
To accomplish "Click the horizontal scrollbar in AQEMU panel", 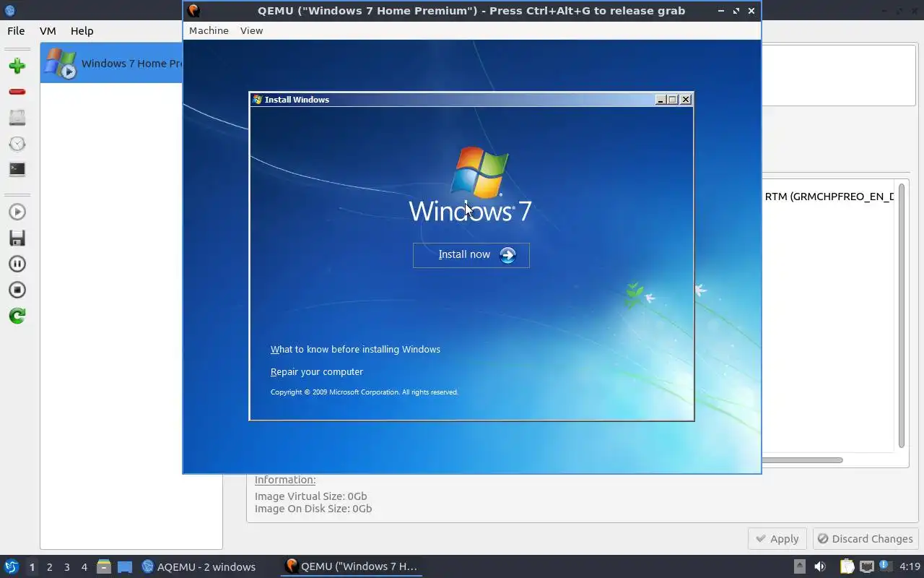I will pos(801,460).
